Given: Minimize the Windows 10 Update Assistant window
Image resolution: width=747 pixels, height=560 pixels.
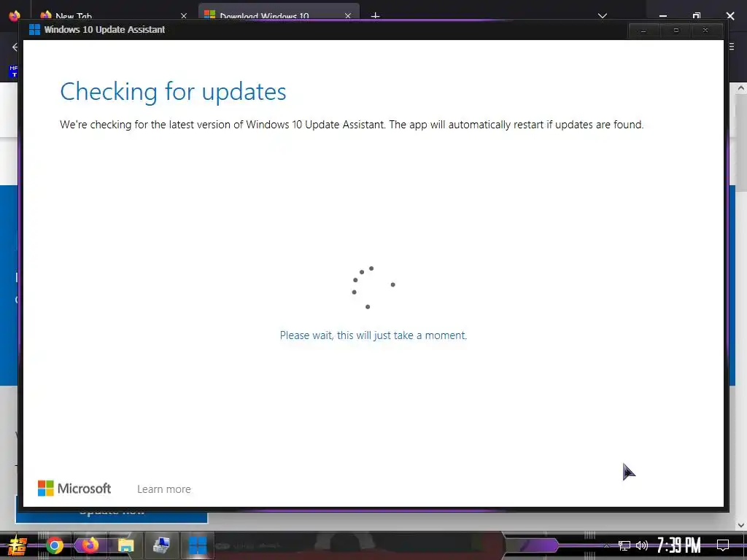Looking at the screenshot, I should [x=643, y=31].
